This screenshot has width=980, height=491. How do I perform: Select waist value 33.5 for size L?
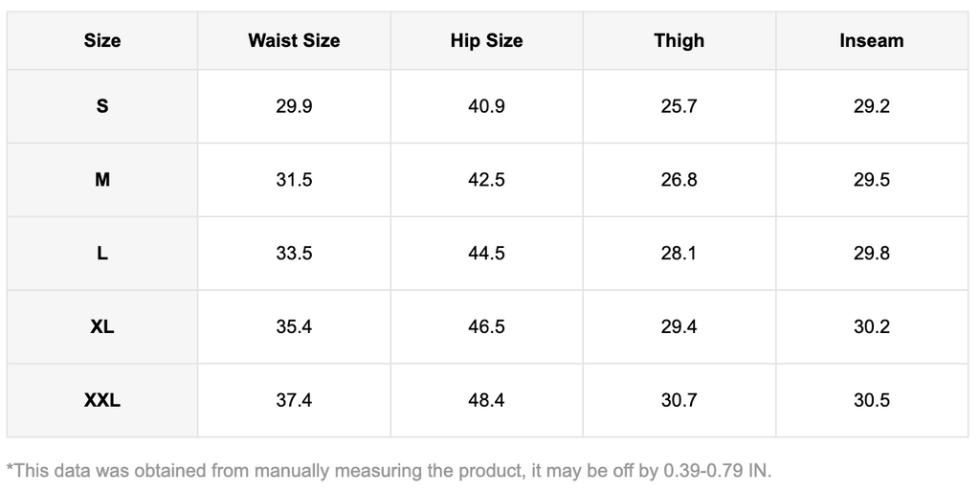click(294, 254)
